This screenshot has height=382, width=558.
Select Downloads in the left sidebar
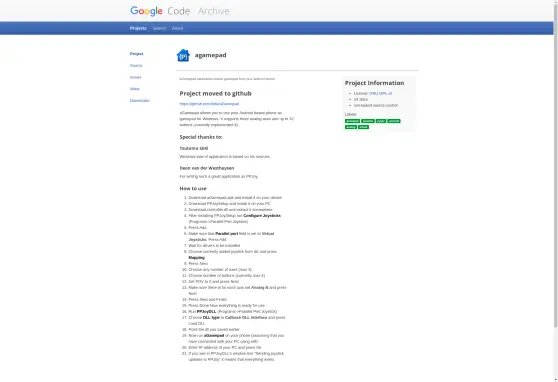[x=140, y=101]
